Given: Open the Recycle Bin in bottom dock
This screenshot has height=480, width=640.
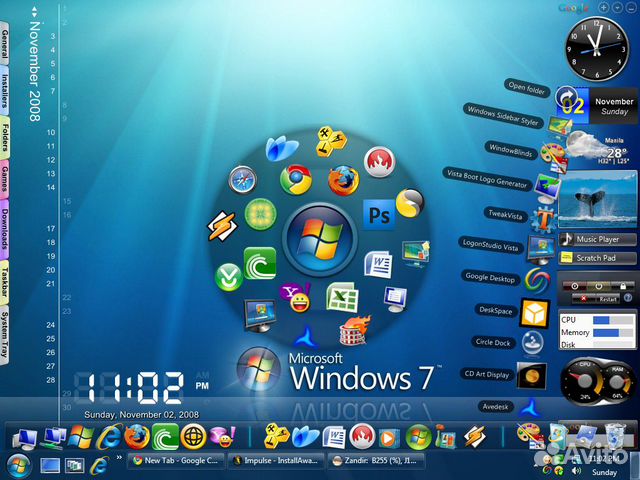Looking at the screenshot, I should pyautogui.click(x=615, y=436).
